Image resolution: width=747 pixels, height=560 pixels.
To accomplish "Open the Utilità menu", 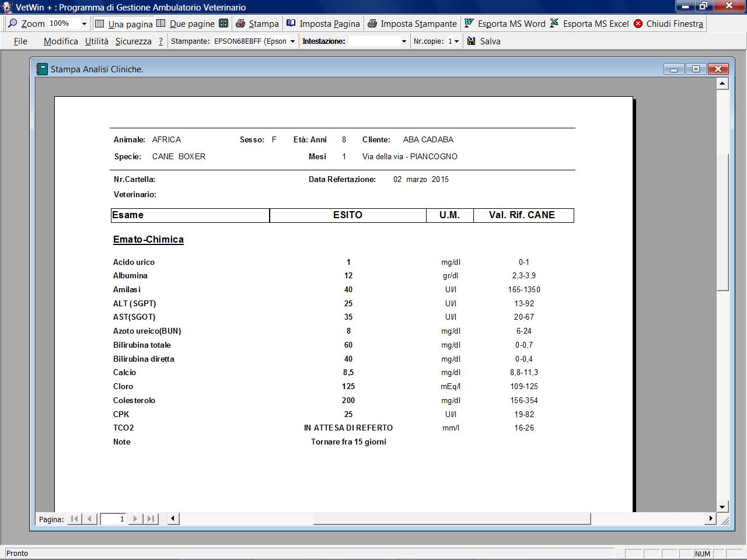I will [x=97, y=41].
